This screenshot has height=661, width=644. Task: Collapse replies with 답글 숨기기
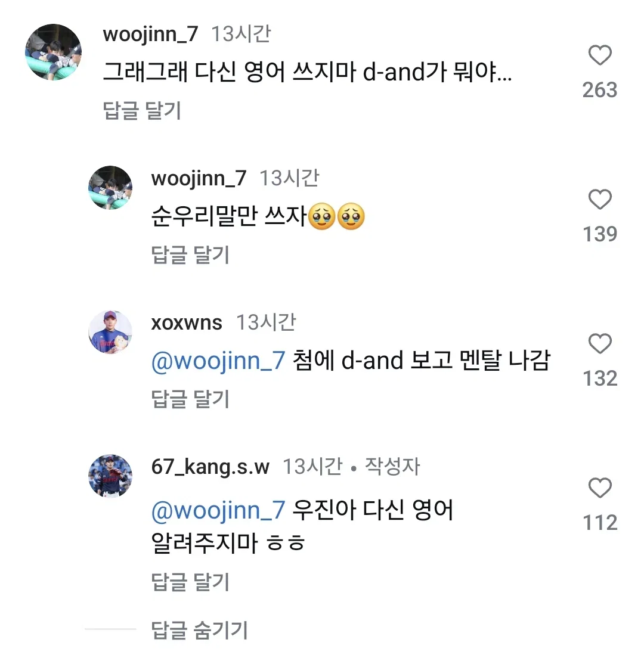[x=200, y=630]
